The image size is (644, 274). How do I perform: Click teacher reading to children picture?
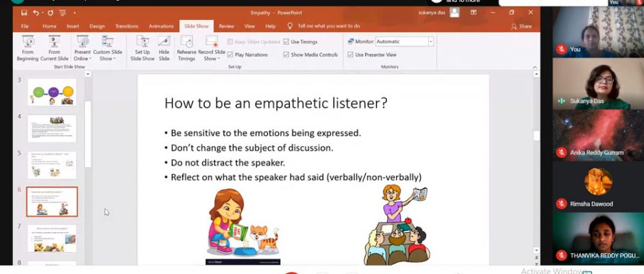[x=397, y=224]
